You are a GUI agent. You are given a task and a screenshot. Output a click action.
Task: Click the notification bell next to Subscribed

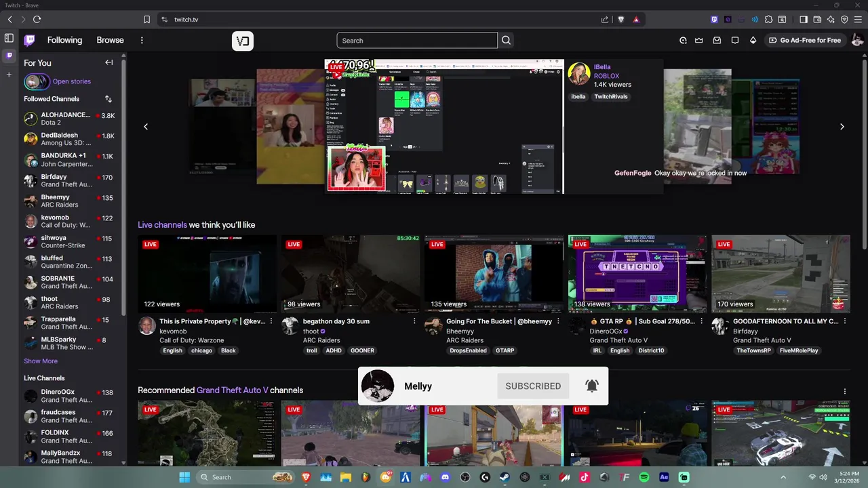click(592, 386)
